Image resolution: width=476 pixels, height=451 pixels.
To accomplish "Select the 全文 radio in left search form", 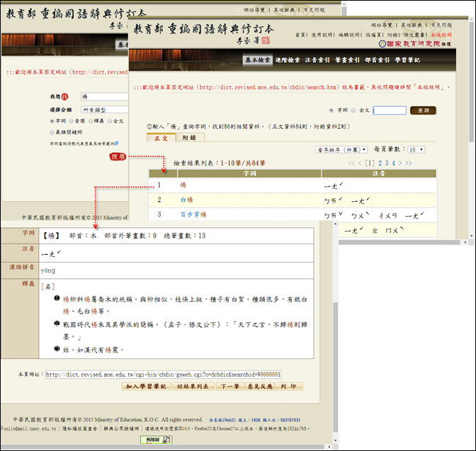I will click(110, 121).
